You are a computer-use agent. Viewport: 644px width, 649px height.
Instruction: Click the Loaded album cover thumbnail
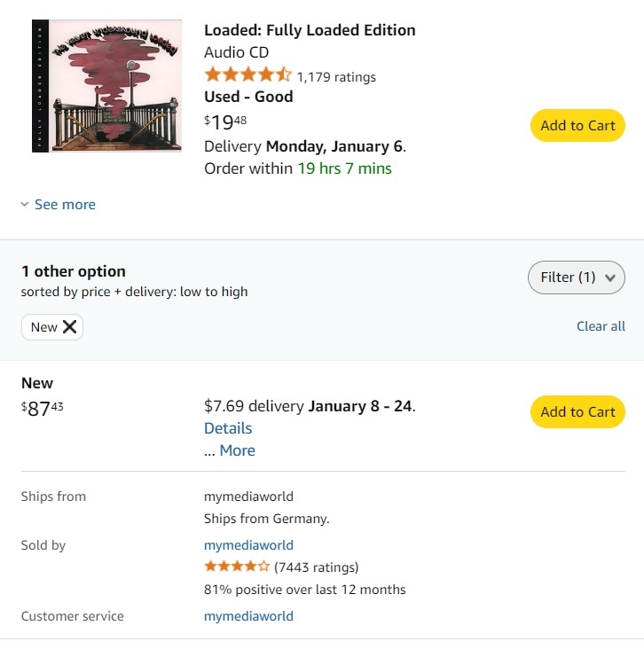coord(106,86)
